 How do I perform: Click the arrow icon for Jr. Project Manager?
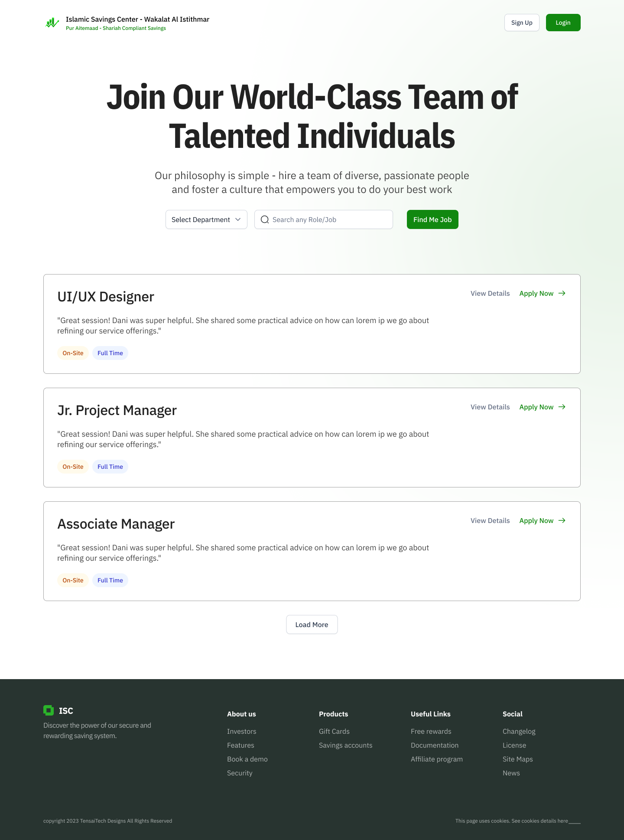click(x=562, y=407)
